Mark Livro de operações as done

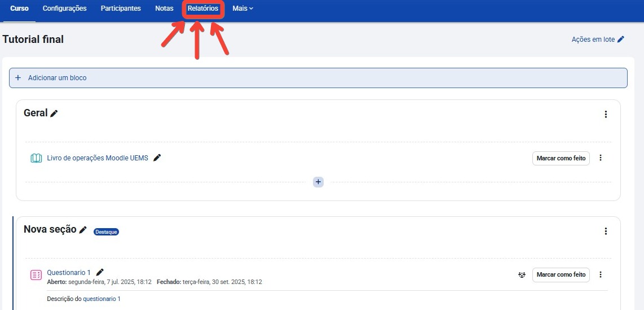point(561,158)
